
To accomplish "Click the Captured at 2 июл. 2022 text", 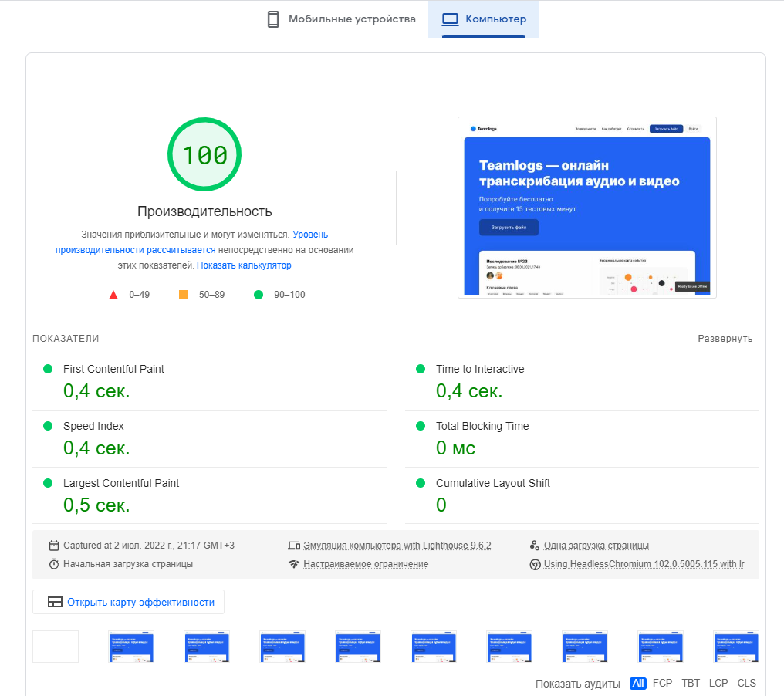I will [x=148, y=546].
